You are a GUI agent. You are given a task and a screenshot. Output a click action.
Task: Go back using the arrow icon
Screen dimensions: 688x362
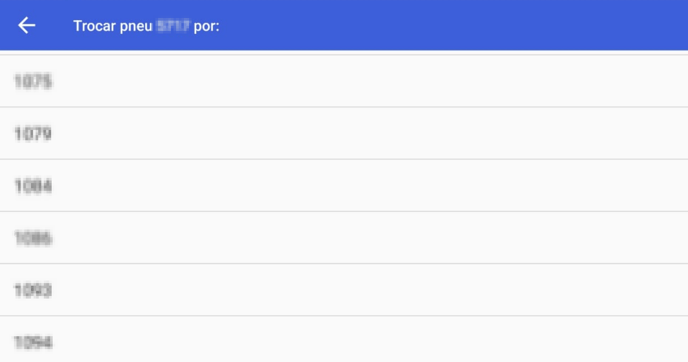pos(26,25)
